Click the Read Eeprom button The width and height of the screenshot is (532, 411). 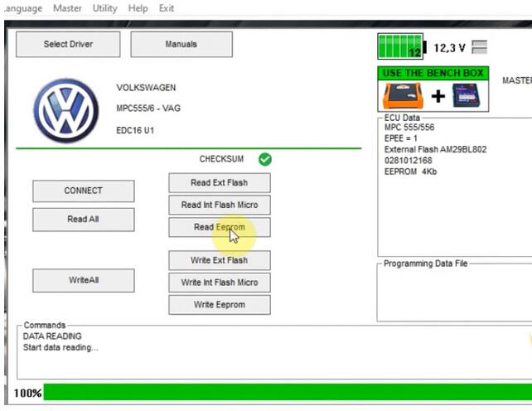tap(220, 227)
